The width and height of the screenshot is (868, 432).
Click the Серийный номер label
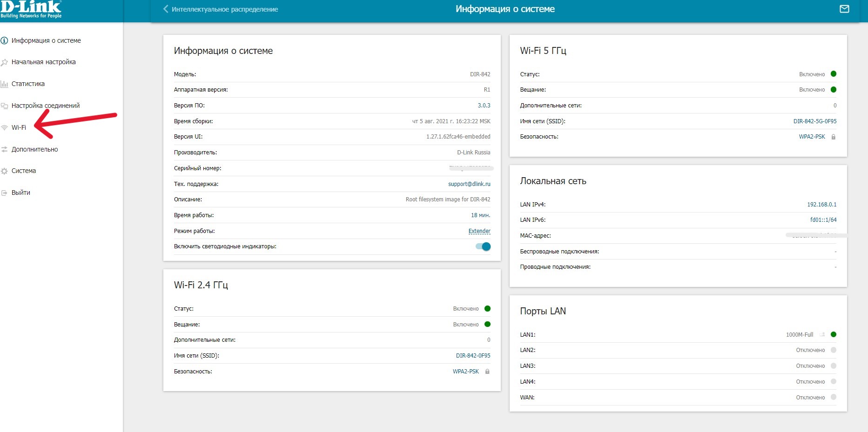[198, 168]
